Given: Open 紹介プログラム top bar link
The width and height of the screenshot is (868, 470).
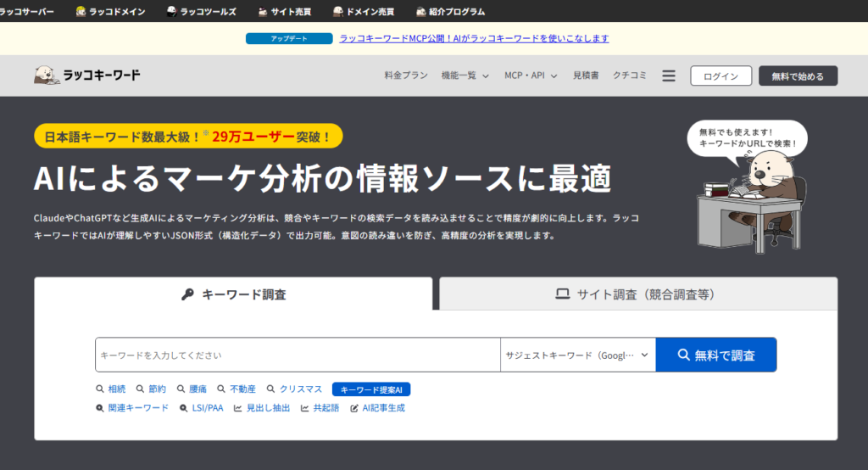Looking at the screenshot, I should click(x=451, y=12).
